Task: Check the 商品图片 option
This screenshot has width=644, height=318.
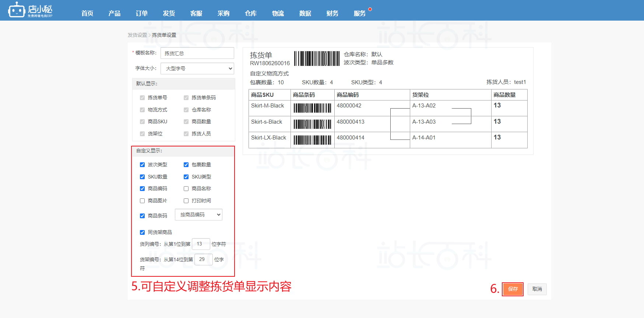Action: [x=142, y=201]
